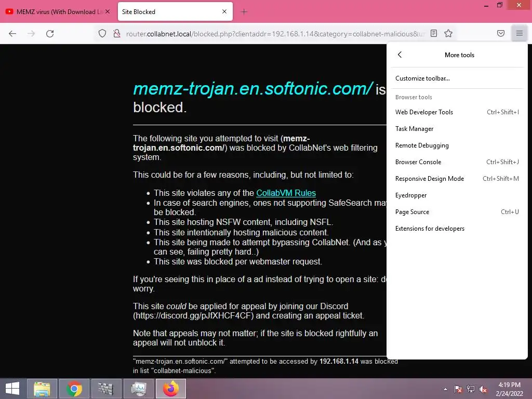Follow the CollabVM Rules link
This screenshot has width=532, height=399.
[x=286, y=193]
